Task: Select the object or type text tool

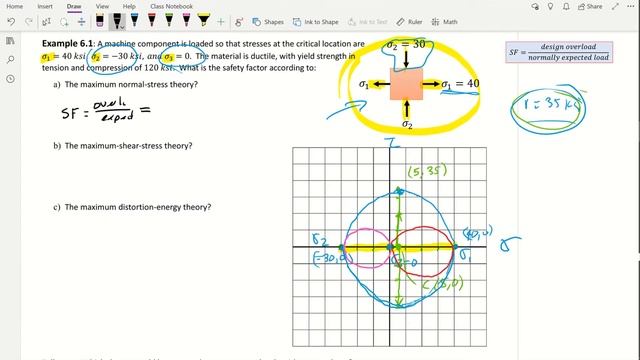Action: pos(47,22)
